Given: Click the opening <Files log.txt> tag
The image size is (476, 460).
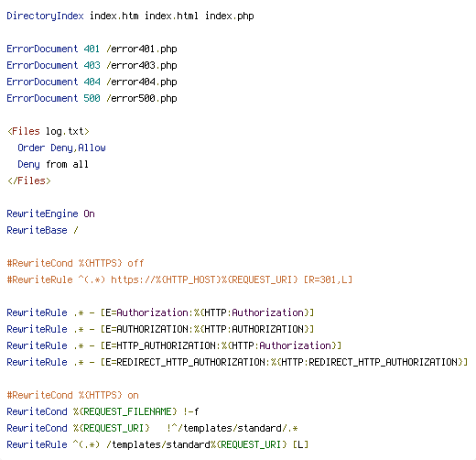Looking at the screenshot, I should click(49, 131).
